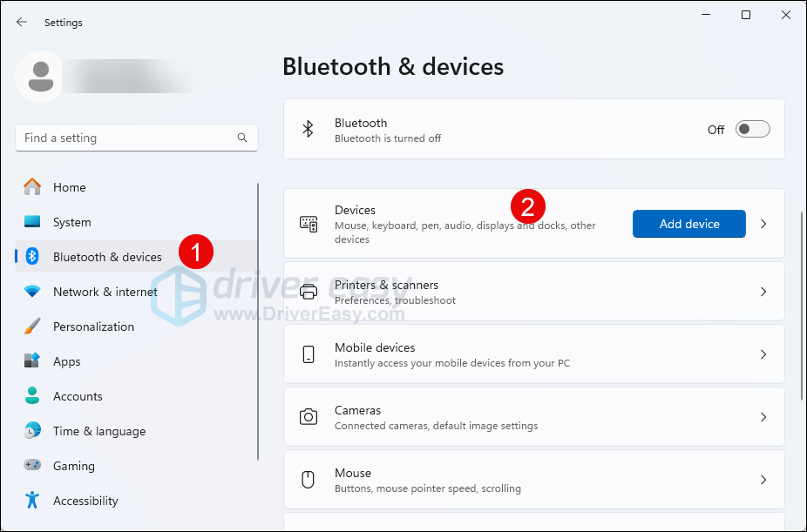Click the back arrow in Settings header
The image size is (807, 532).
(x=22, y=23)
